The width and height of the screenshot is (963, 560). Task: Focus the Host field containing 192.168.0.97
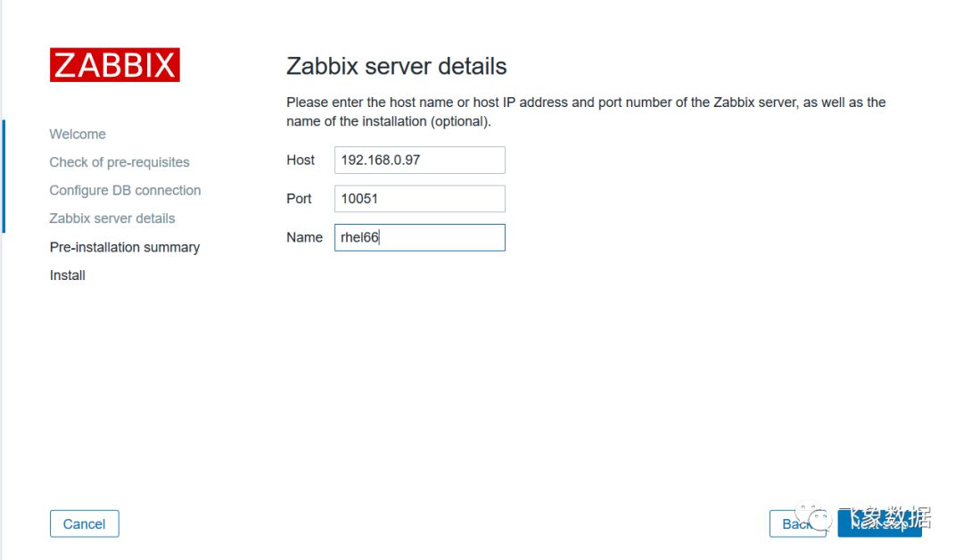pos(419,160)
